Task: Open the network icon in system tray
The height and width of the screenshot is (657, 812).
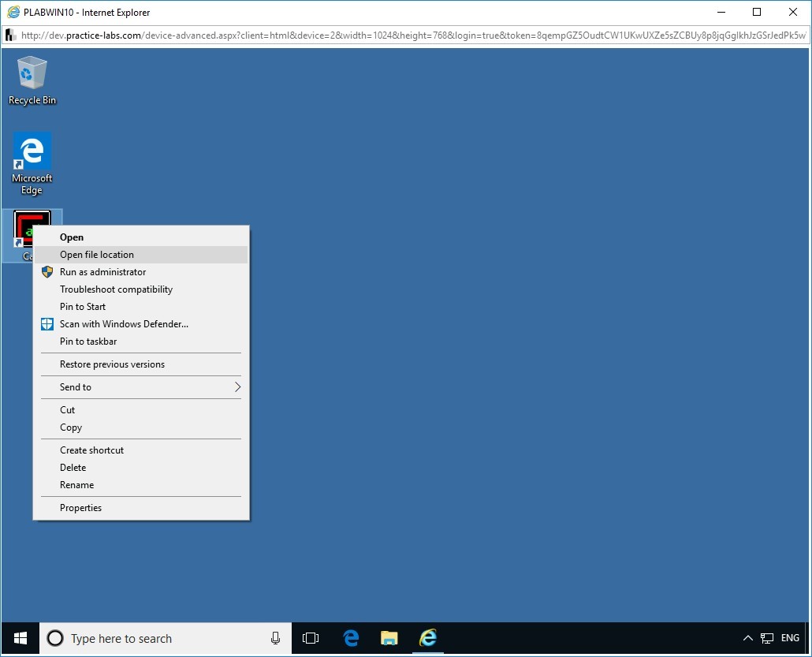Action: (766, 638)
